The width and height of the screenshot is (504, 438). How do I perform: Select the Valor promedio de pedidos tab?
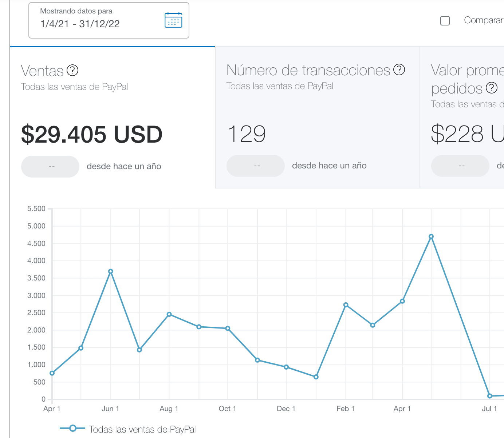click(x=462, y=117)
